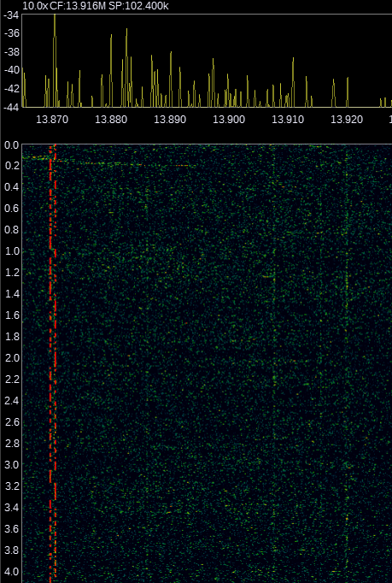
Task: Pick the 1.2 waterfall time label
Action: coord(11,273)
